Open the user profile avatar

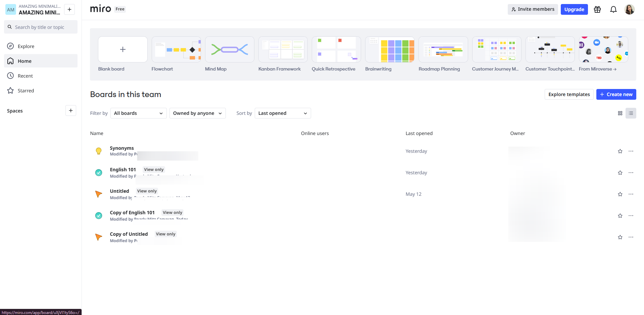click(629, 9)
